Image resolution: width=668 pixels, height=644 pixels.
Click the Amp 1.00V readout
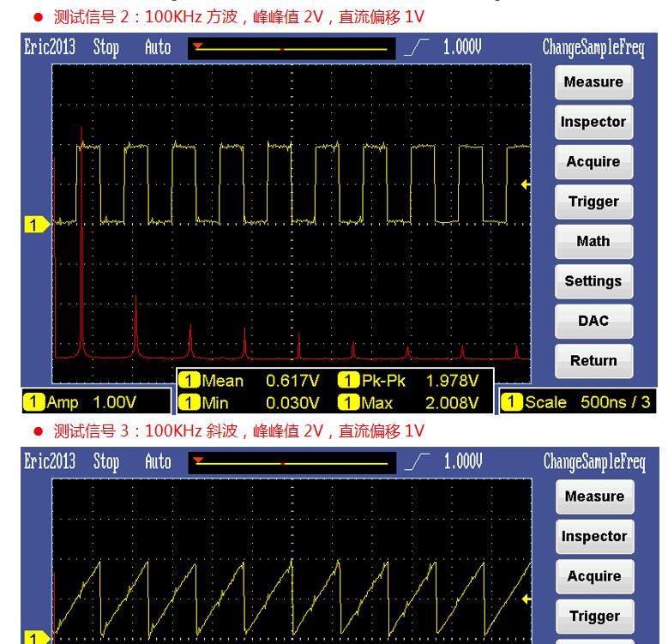(x=96, y=401)
